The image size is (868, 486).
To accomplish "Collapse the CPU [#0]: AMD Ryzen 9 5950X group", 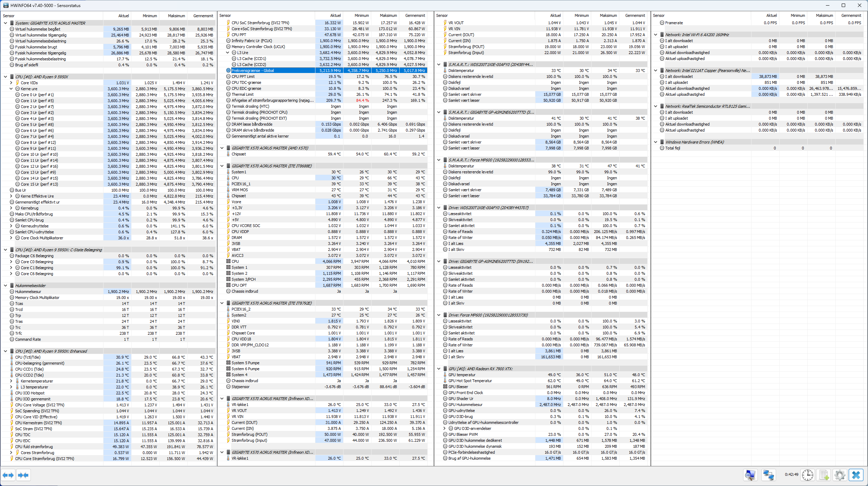I will point(5,77).
